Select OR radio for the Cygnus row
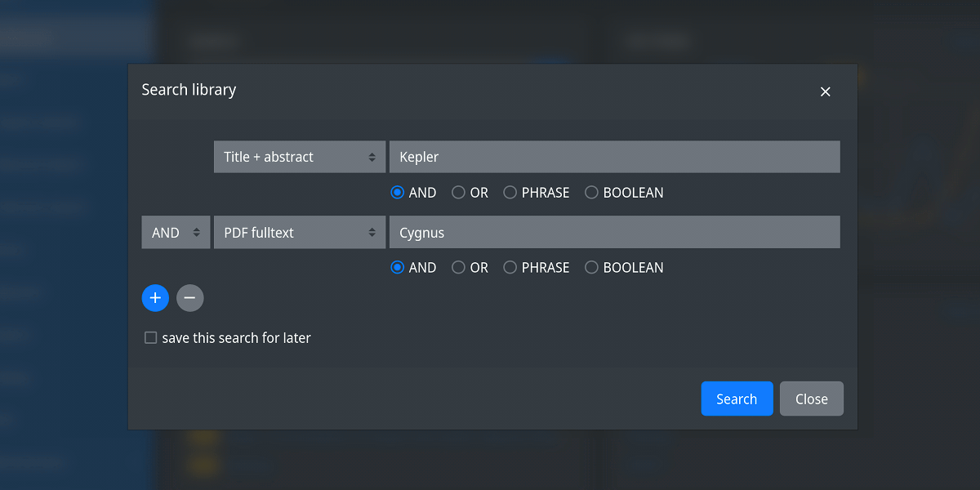Viewport: 980px width, 490px height. click(x=459, y=267)
